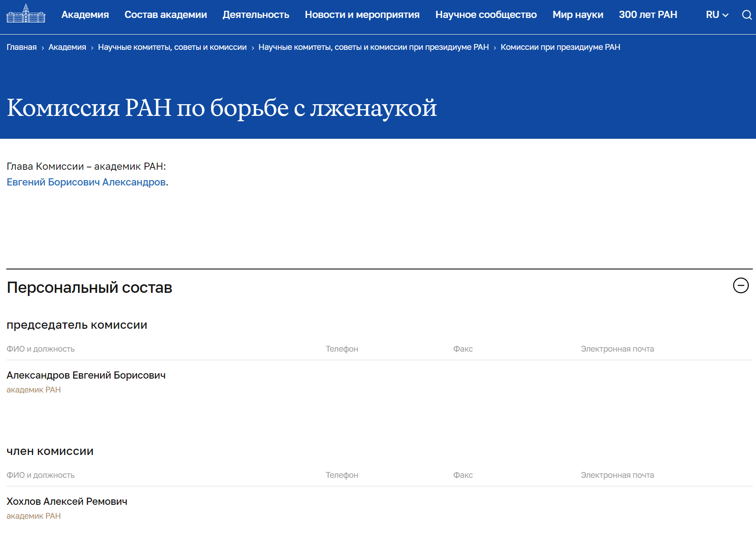Open Комиссии при президиуме РАН breadcrumb
Viewport: 756px width, 534px height.
[x=560, y=47]
